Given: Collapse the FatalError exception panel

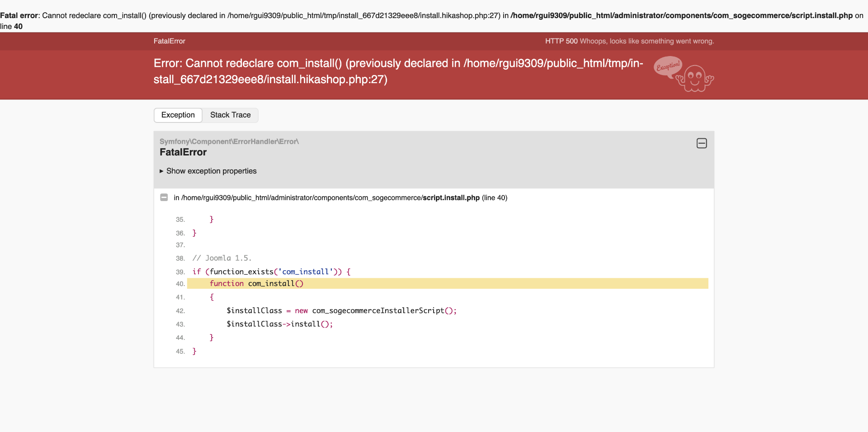Looking at the screenshot, I should 702,143.
